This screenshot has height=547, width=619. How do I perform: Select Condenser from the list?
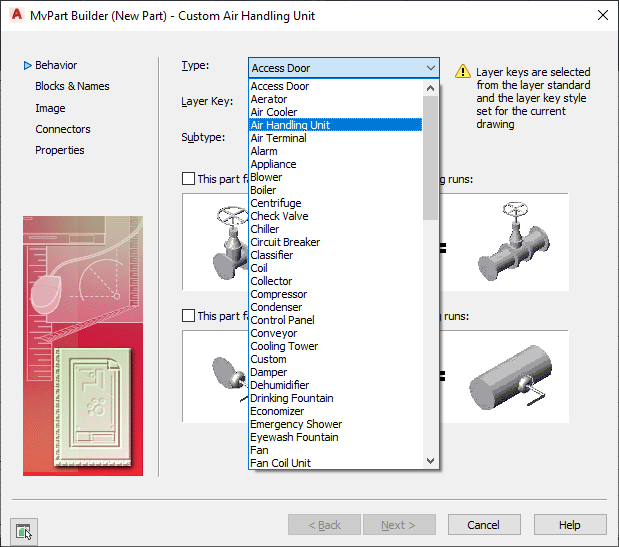coord(336,307)
